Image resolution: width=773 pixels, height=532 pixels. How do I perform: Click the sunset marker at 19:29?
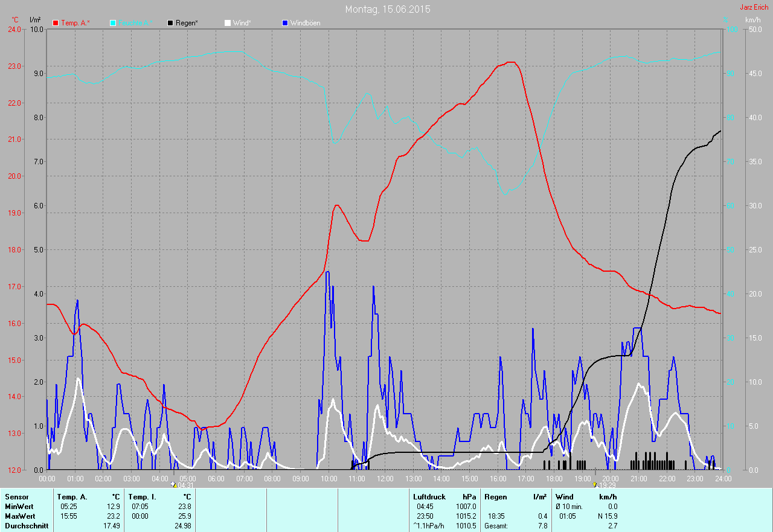coord(595,484)
